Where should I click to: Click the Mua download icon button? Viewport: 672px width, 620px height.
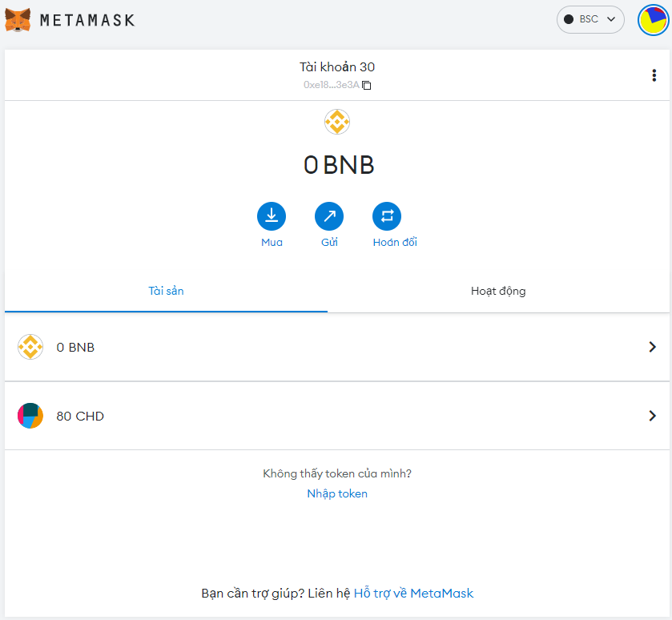[x=272, y=216]
